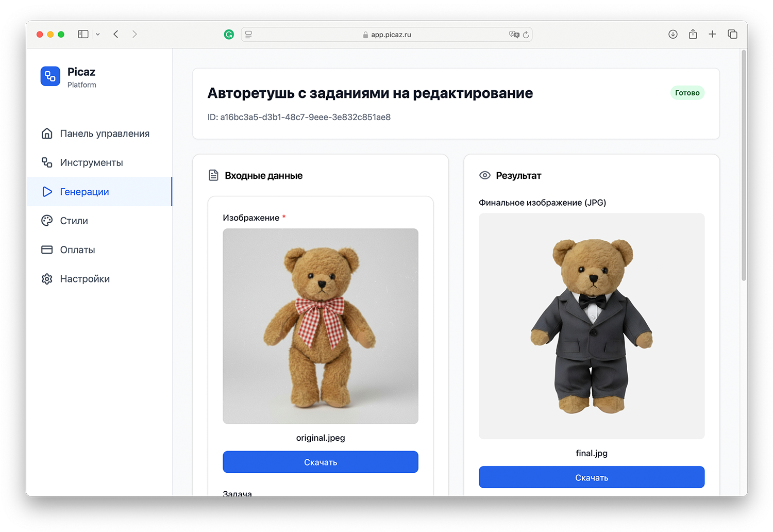Click the share icon in the browser toolbar
This screenshot has width=773, height=532.
click(693, 34)
